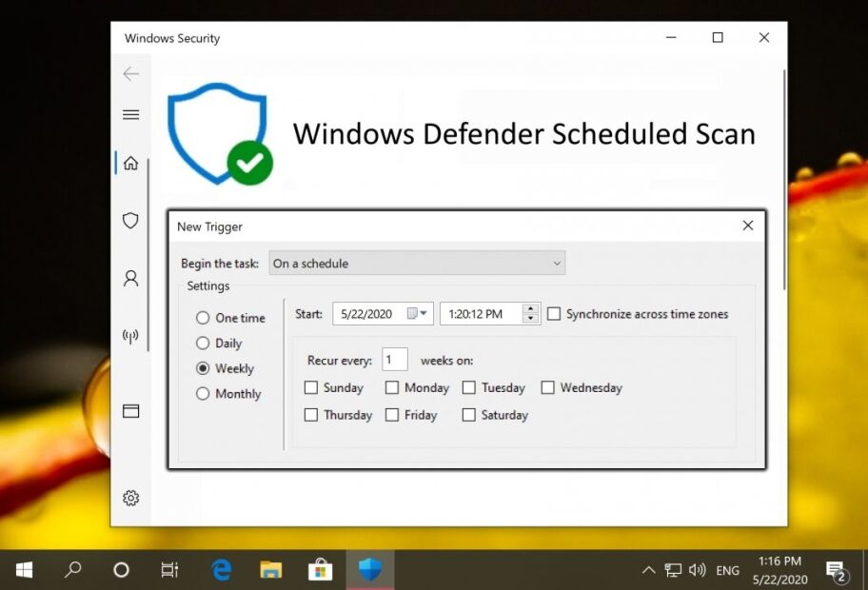Check the Sunday checkbox
Screen dimensions: 868x590
pyautogui.click(x=311, y=387)
